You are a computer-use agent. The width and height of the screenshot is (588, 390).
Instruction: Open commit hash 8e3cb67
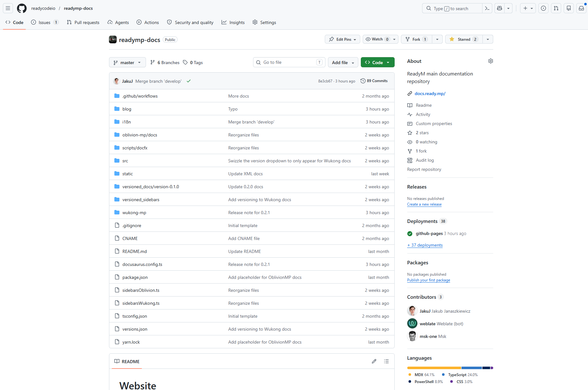point(325,81)
